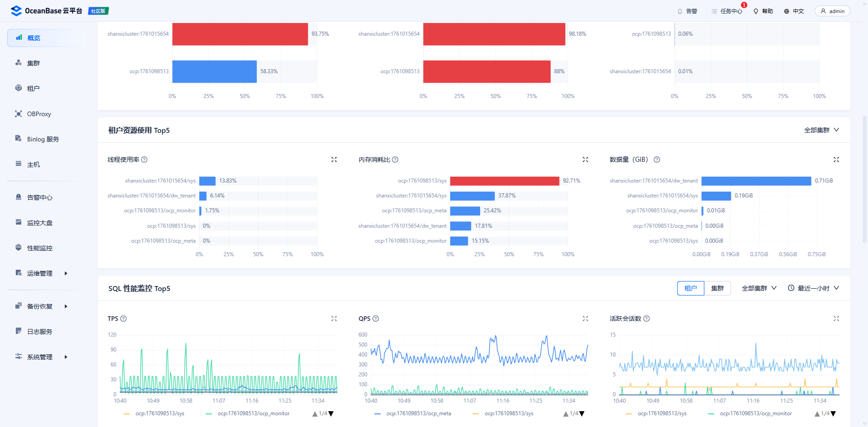
Task: Open 任务中心 with the notification badge
Action: click(726, 11)
